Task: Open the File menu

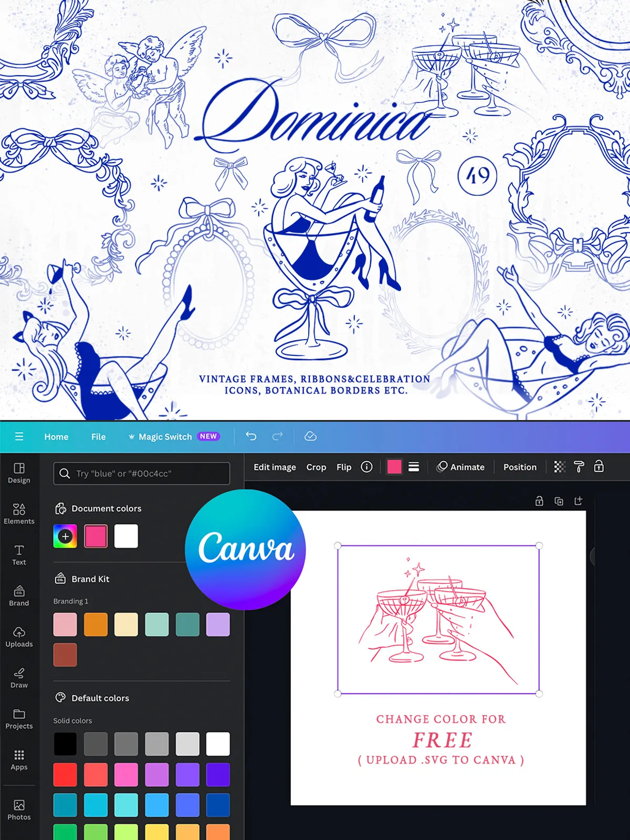Action: pos(98,436)
